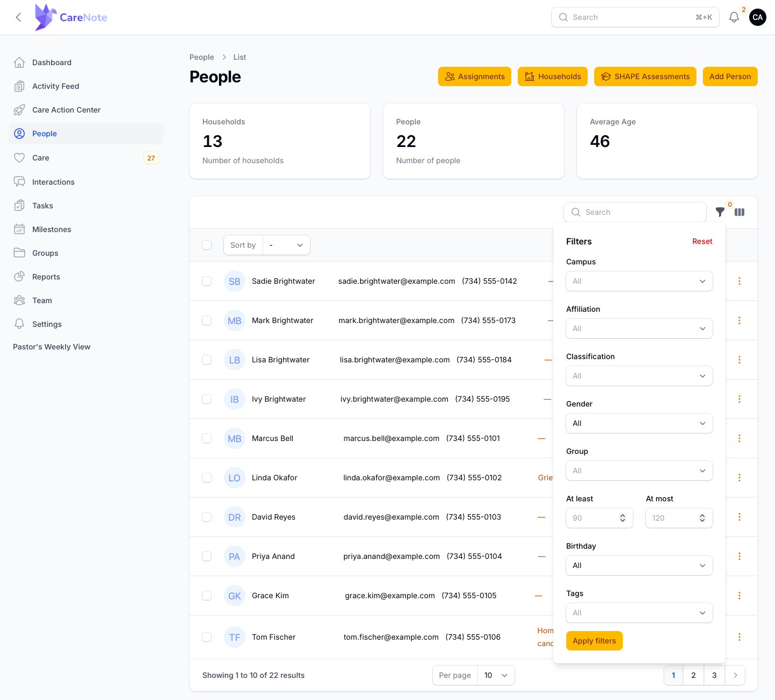Check the box for Lisa Brightwater

(x=207, y=360)
